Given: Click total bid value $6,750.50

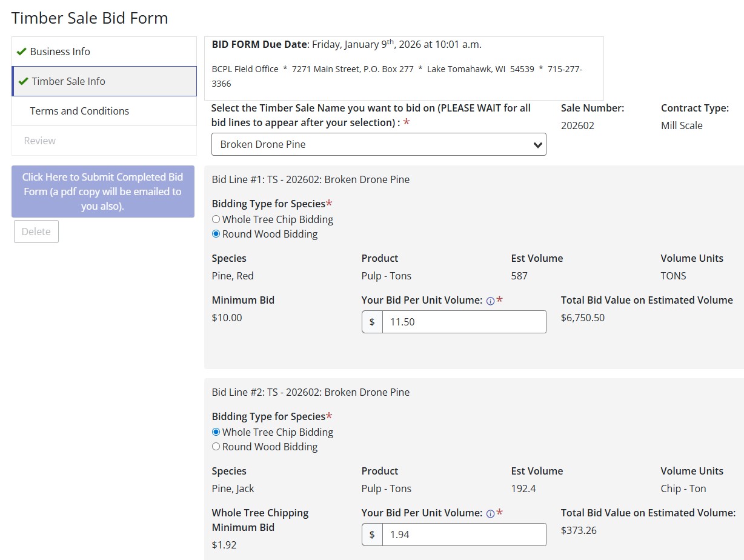Looking at the screenshot, I should tap(583, 318).
